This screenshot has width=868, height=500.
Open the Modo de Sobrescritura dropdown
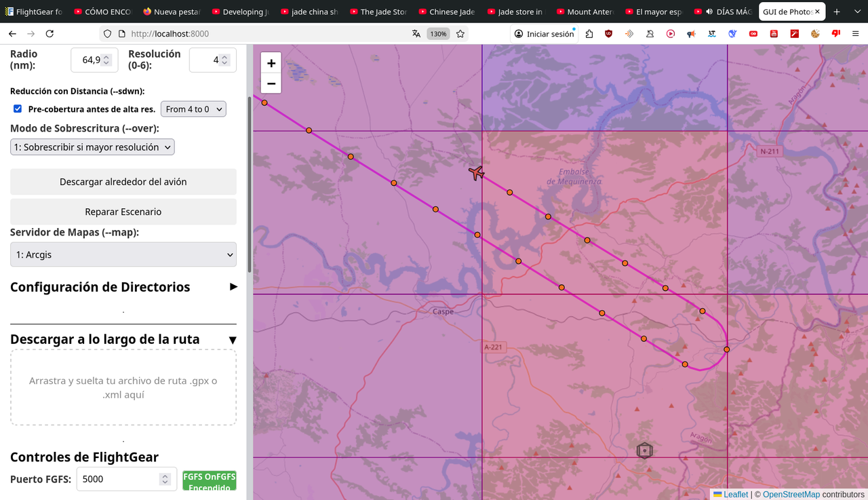(92, 147)
